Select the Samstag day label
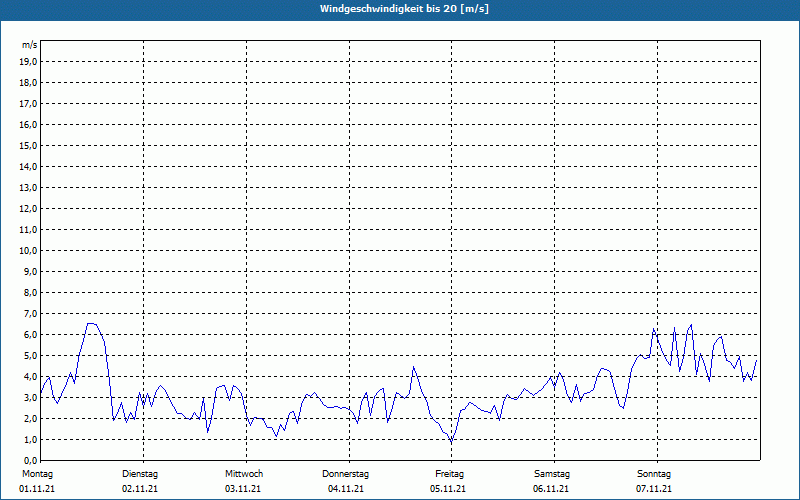 click(552, 474)
